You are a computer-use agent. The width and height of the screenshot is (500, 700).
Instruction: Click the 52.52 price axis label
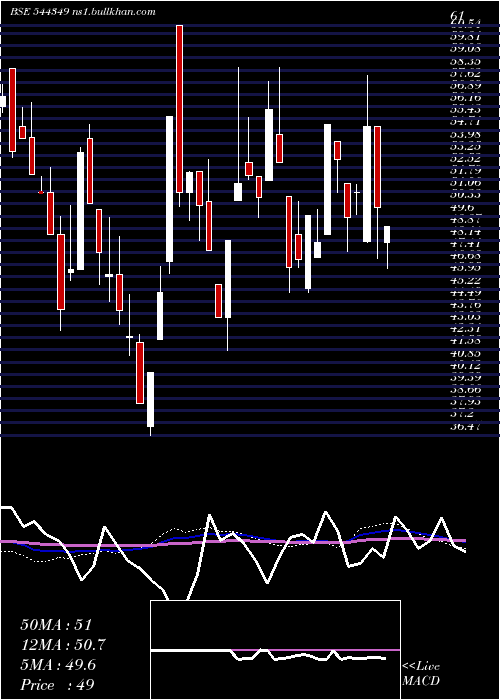click(x=465, y=158)
